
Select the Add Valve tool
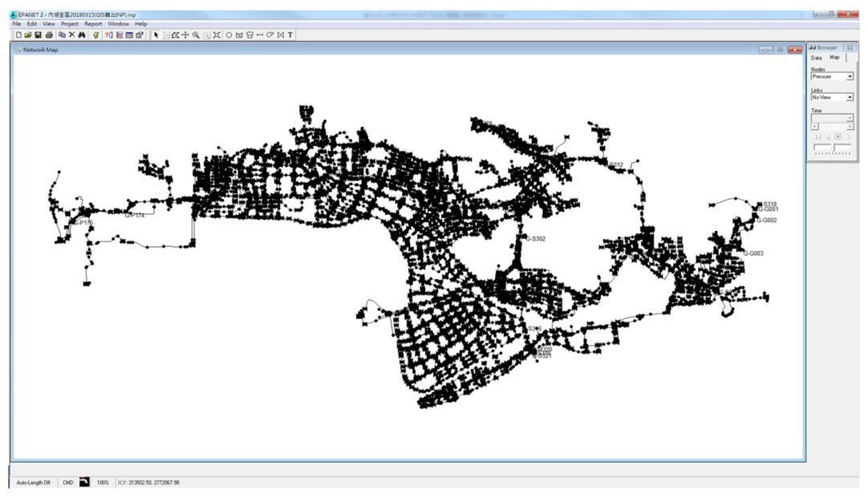(281, 34)
